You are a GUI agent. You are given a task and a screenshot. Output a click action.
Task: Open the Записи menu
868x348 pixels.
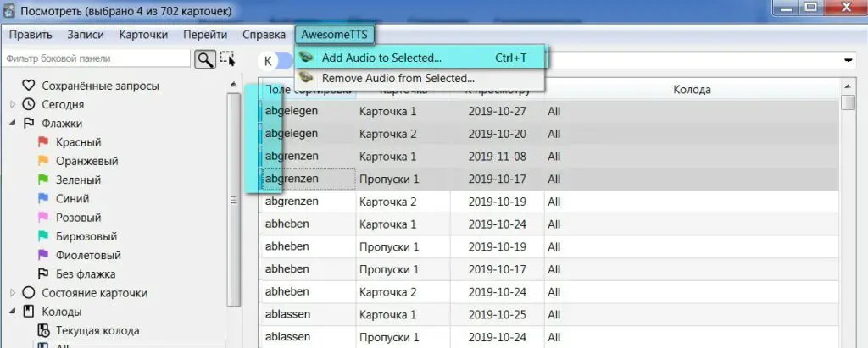[x=86, y=35]
